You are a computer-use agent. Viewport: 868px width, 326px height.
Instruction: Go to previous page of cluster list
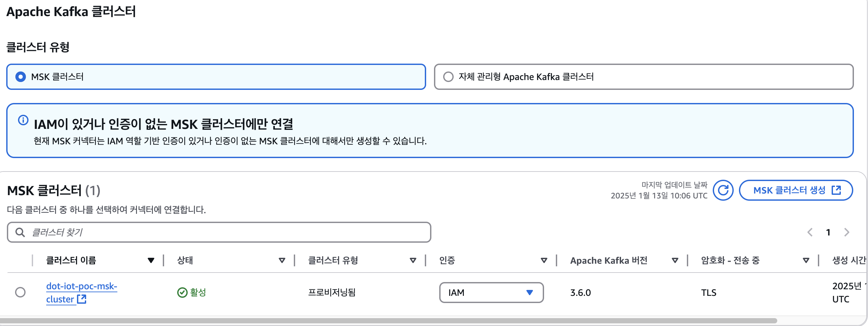810,232
